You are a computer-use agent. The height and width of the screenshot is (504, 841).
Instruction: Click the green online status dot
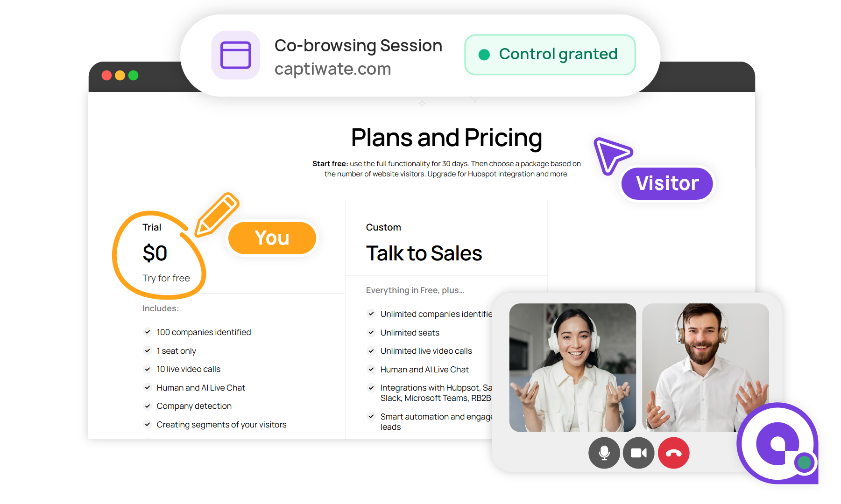coord(804,462)
